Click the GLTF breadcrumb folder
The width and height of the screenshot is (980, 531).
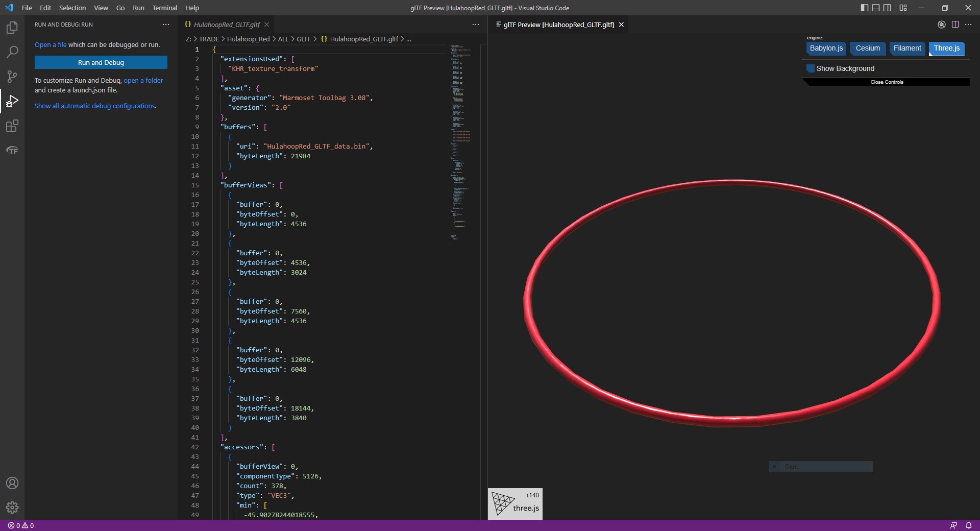tap(304, 39)
